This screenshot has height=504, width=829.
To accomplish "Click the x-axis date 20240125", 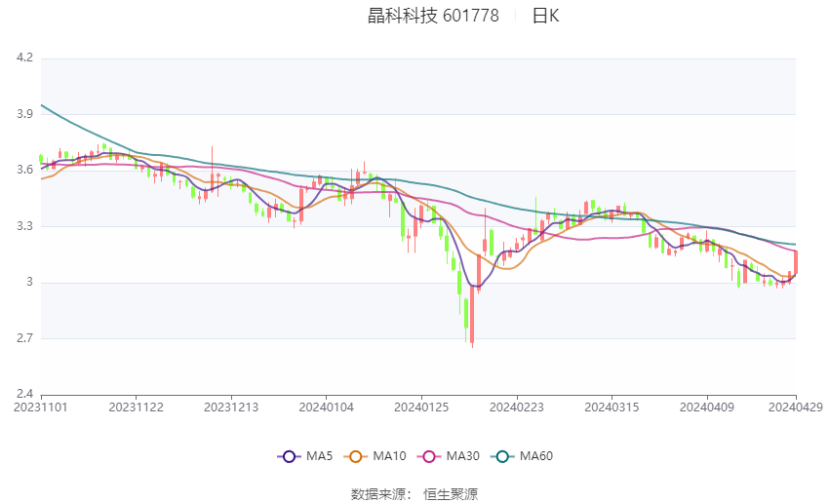I will point(421,407).
